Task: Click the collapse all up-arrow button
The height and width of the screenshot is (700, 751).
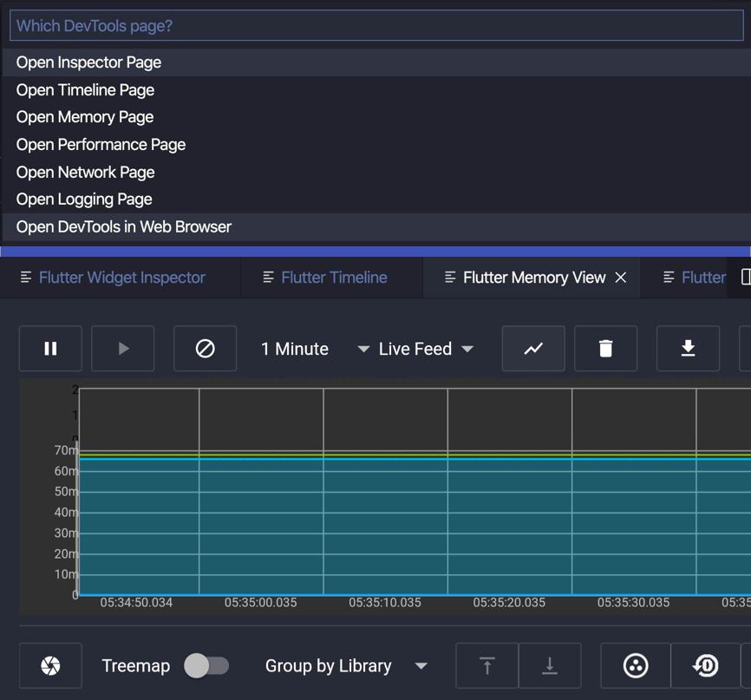Action: pyautogui.click(x=487, y=665)
